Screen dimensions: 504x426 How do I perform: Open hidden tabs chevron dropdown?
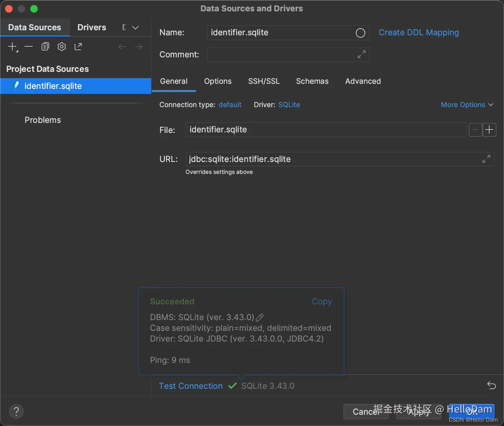(135, 28)
